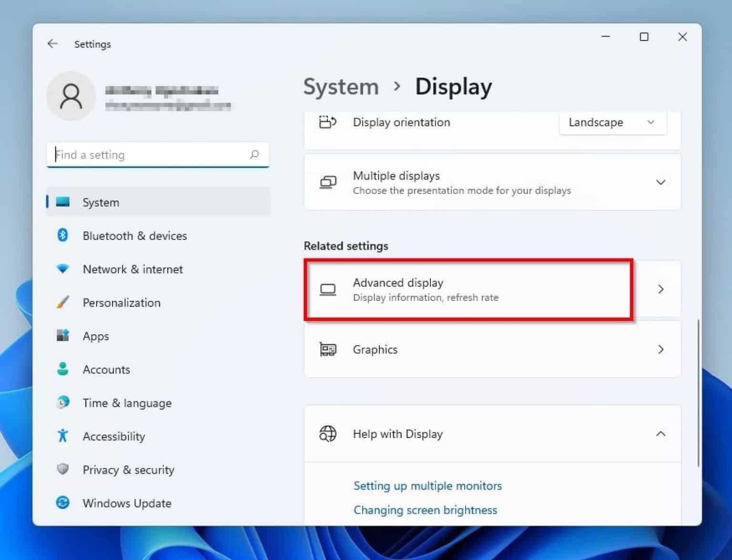Open Graphics settings
This screenshot has height=560, width=732.
tap(492, 349)
